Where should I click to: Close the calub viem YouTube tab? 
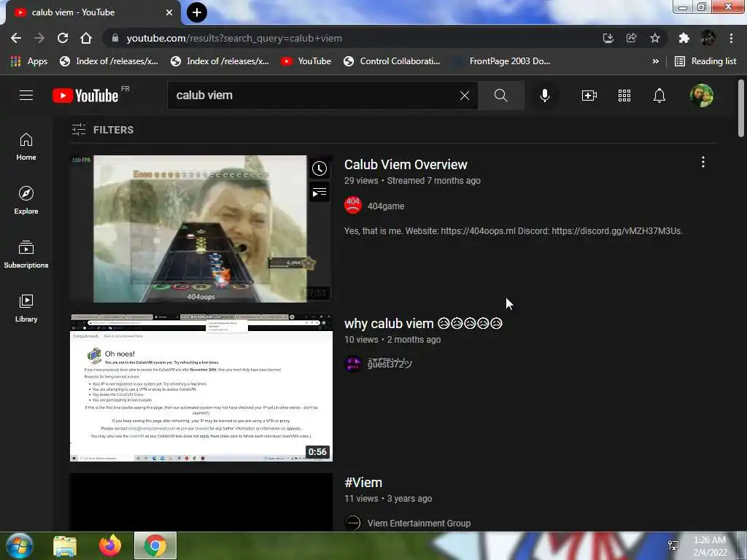169,12
